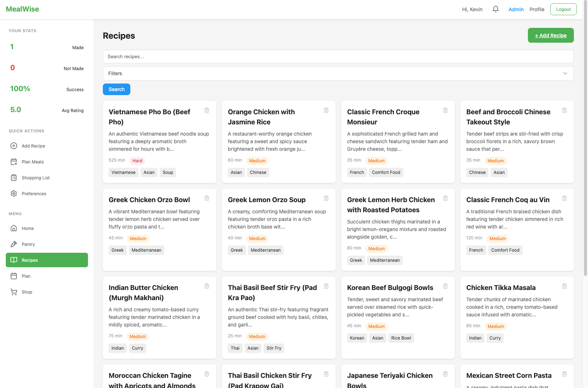
Task: Select the Mediterranean tag on Greek Chicken Orzo Bowl
Action: pos(146,250)
